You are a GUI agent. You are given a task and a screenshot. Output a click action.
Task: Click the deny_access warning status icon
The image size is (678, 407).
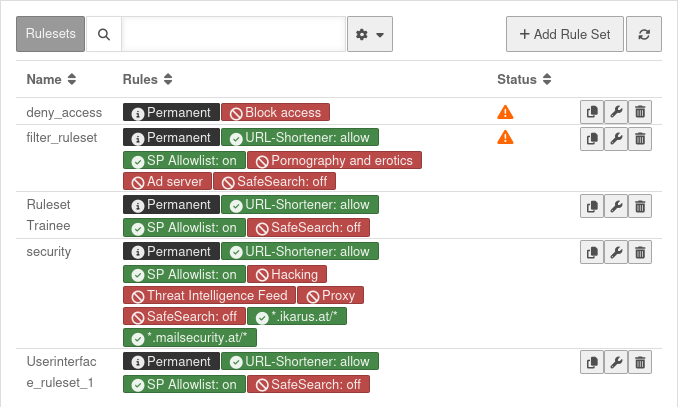tap(505, 112)
